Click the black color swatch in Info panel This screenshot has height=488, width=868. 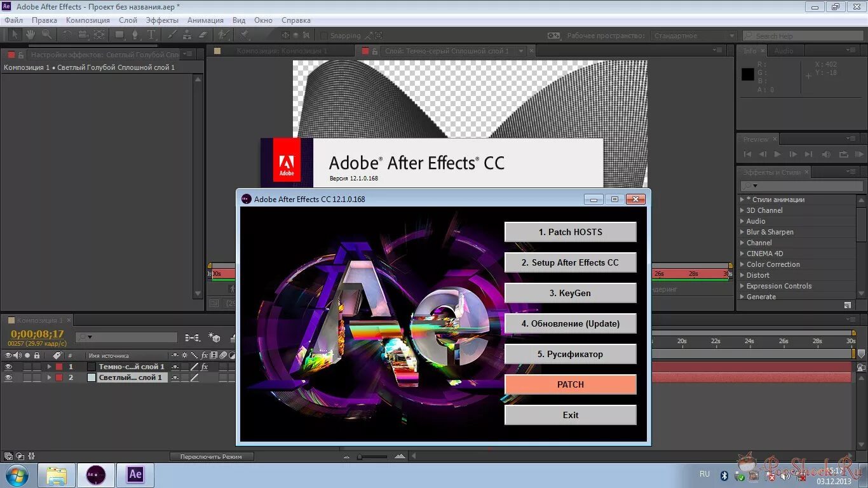pyautogui.click(x=748, y=74)
